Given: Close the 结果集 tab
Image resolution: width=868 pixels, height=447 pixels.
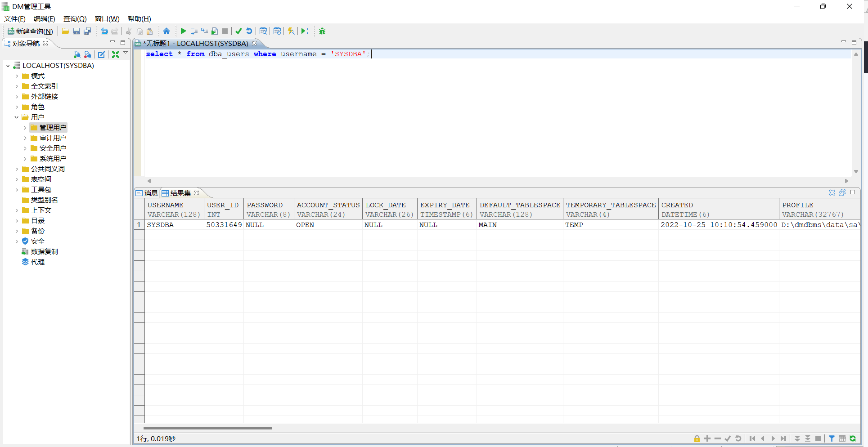Looking at the screenshot, I should tap(197, 193).
